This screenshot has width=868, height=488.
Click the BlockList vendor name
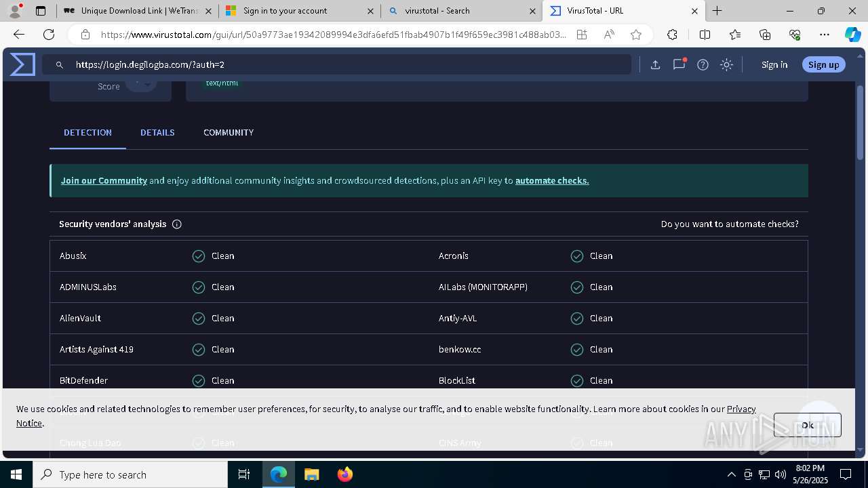tap(457, 381)
